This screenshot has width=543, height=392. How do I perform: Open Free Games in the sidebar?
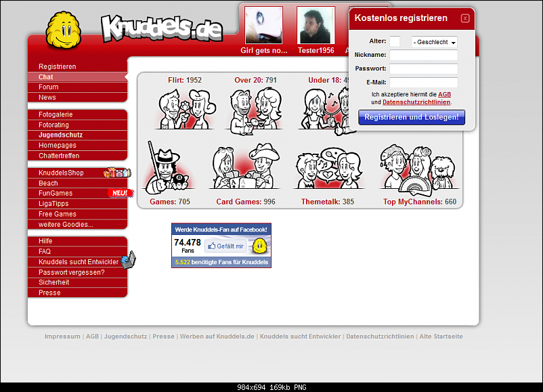78,214
